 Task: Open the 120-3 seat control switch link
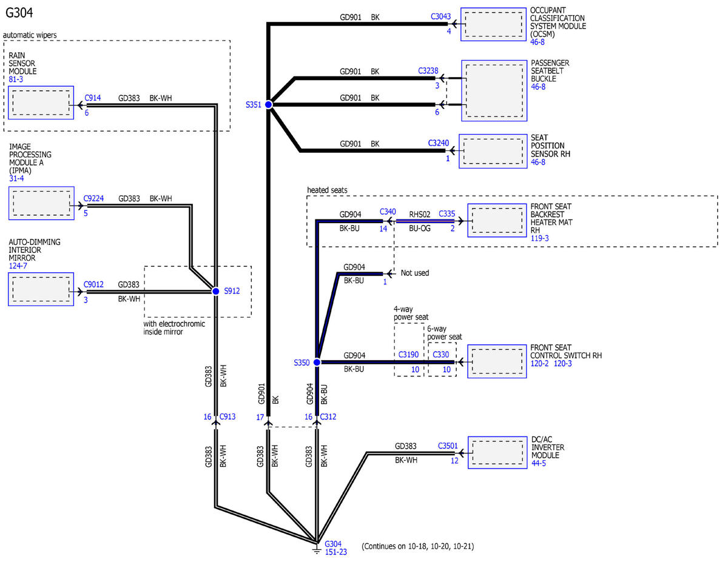tap(564, 364)
